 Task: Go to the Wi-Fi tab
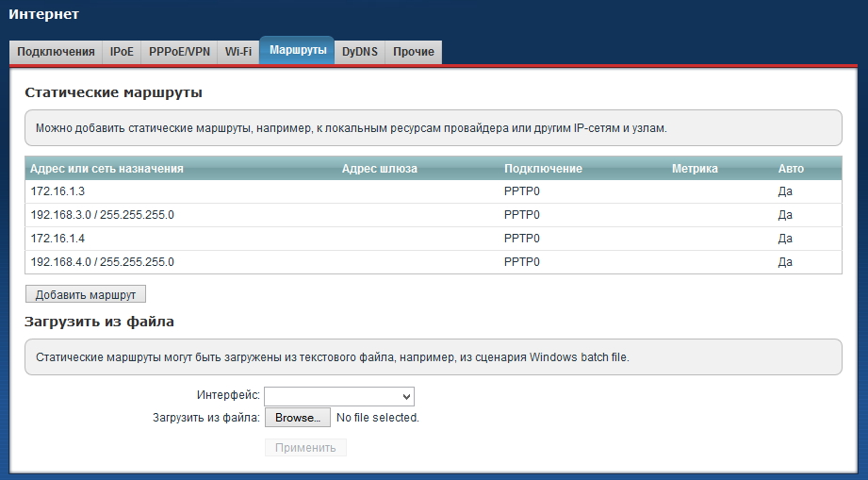click(x=238, y=52)
